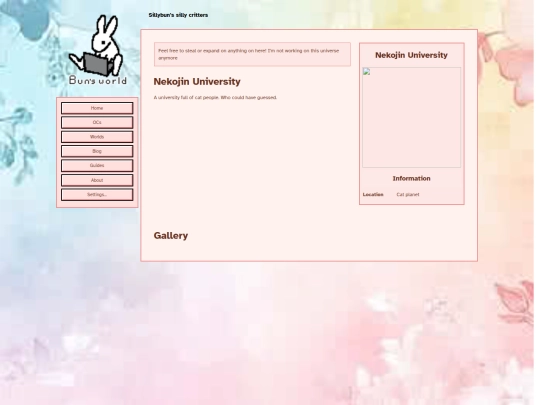The height and width of the screenshot is (405, 540).
Task: Open the Guides page
Action: click(97, 166)
